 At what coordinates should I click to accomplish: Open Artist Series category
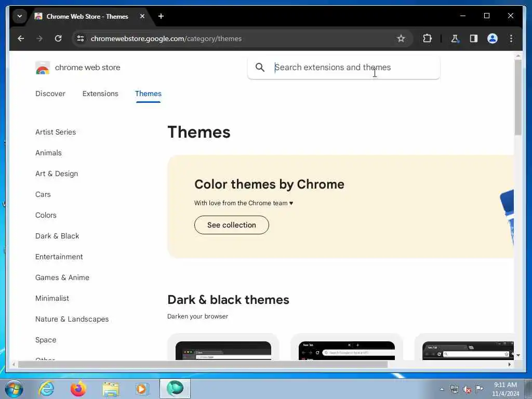pos(56,132)
